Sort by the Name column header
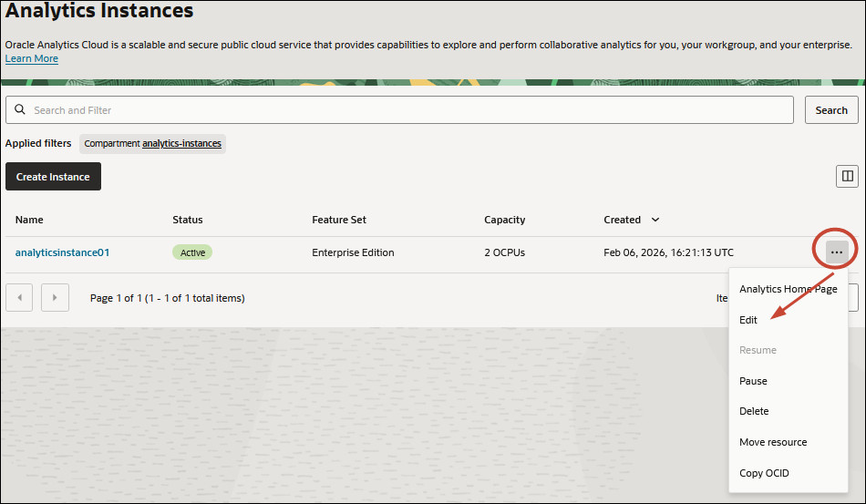 (x=29, y=220)
